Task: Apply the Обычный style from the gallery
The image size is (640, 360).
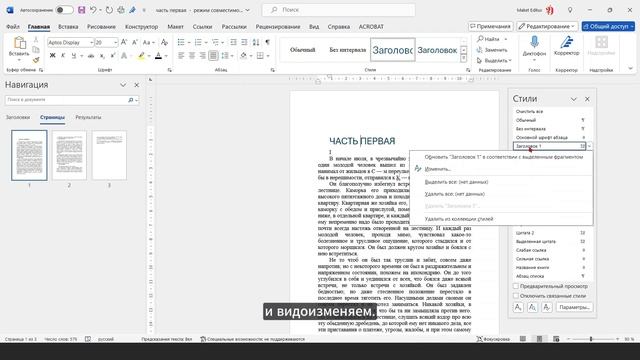Action: pyautogui.click(x=302, y=50)
